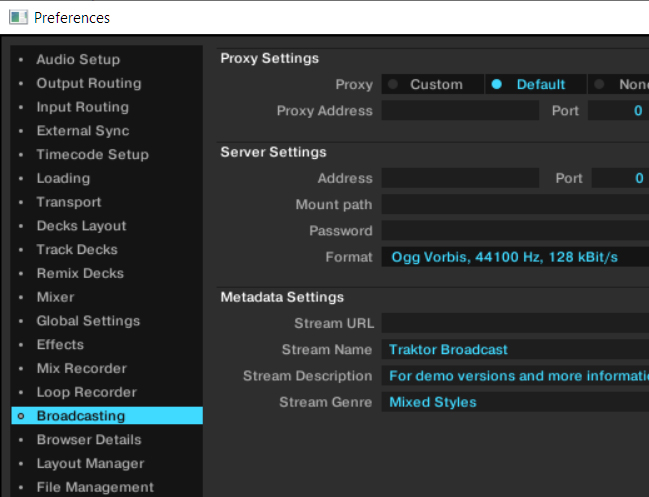Select Mix Recorder in the sidebar

pos(81,369)
